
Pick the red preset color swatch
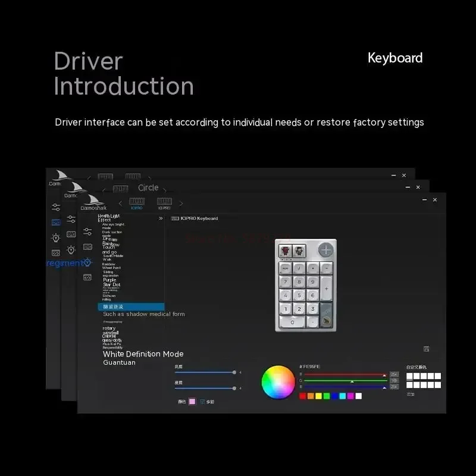(x=302, y=396)
